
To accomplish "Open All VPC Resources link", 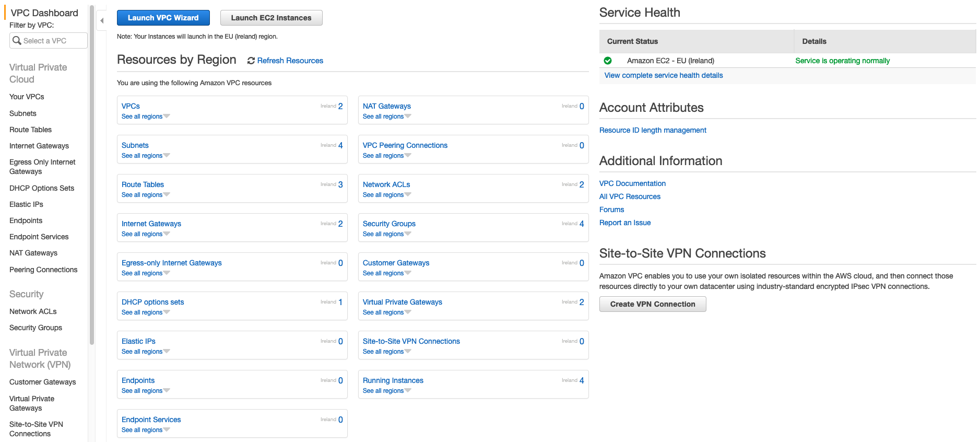I will point(630,196).
